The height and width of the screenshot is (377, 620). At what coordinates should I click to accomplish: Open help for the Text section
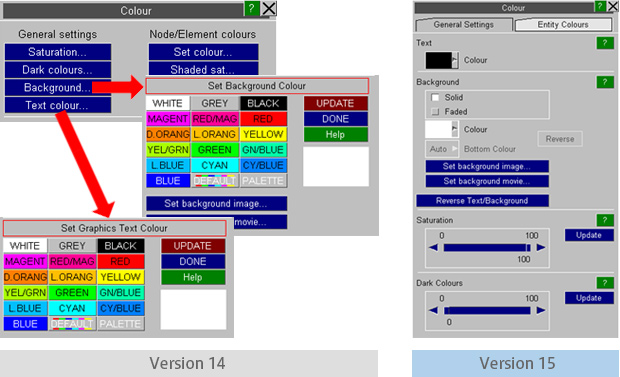(x=605, y=43)
